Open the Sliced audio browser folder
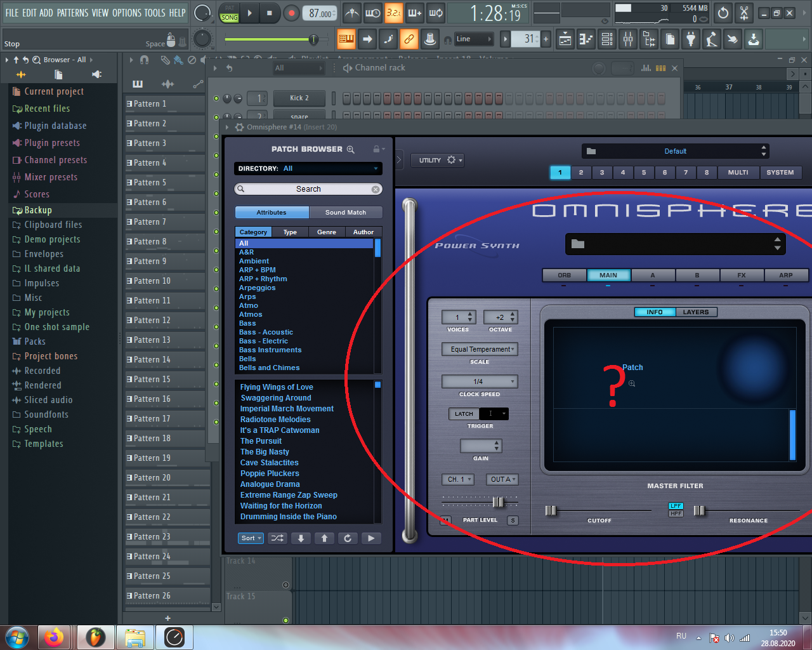The height and width of the screenshot is (650, 812). (x=48, y=400)
